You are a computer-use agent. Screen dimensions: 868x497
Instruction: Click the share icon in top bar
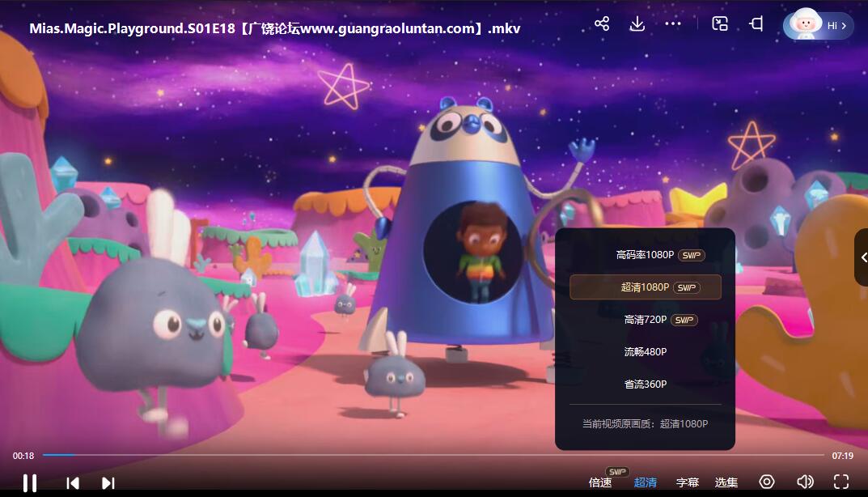coord(602,23)
